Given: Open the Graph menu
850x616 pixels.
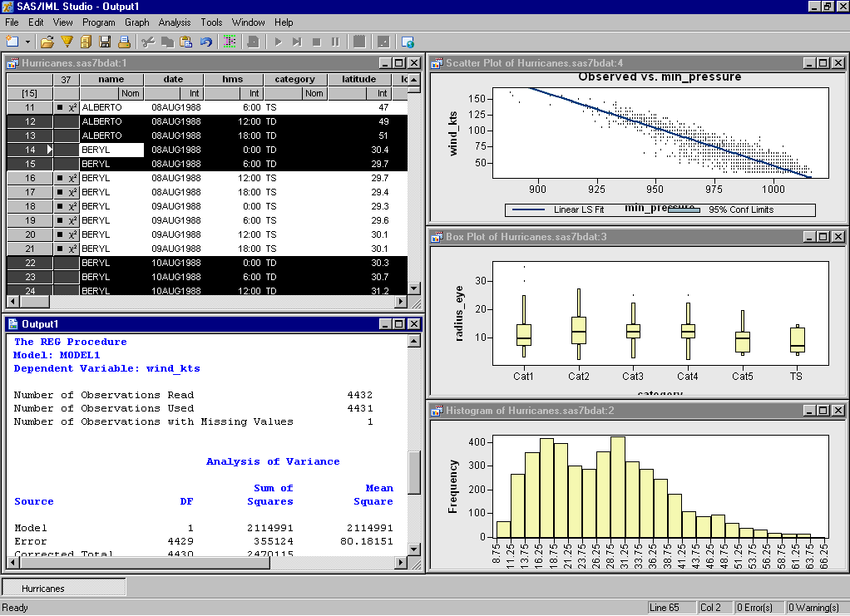Looking at the screenshot, I should coord(136,22).
